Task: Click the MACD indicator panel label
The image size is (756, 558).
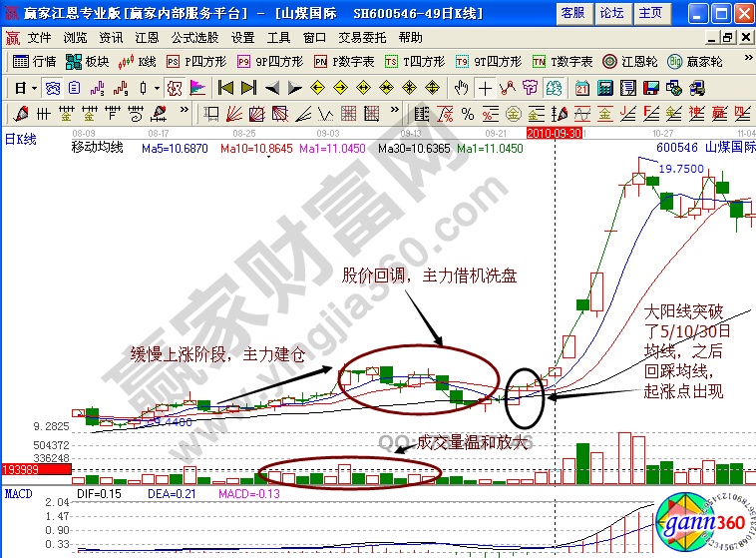Action: click(x=19, y=493)
